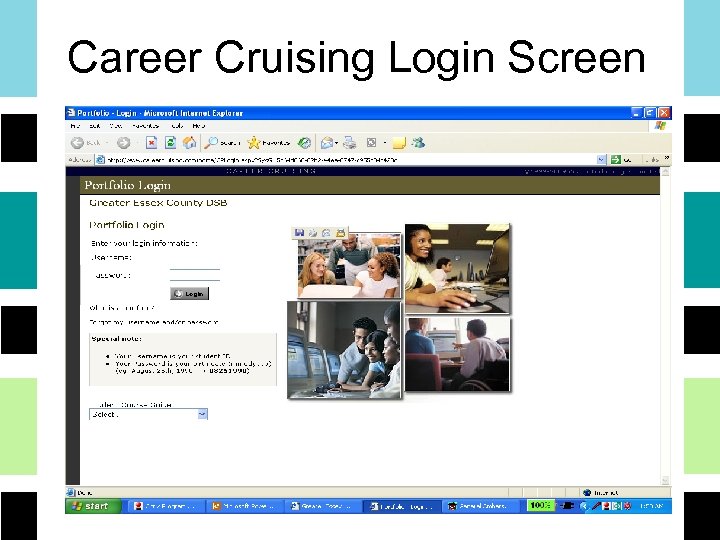Click the Print icon in browser toolbar
The image size is (720, 540).
point(349,143)
